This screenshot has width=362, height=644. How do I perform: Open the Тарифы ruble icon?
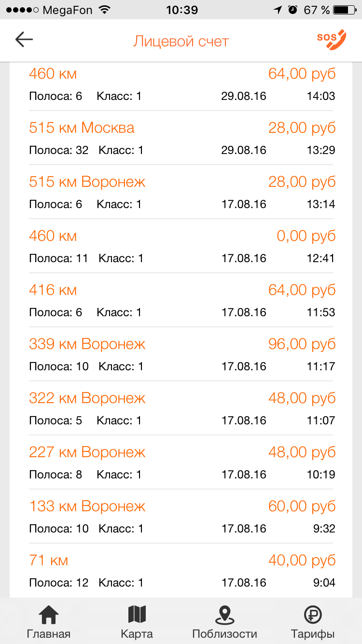[313, 615]
